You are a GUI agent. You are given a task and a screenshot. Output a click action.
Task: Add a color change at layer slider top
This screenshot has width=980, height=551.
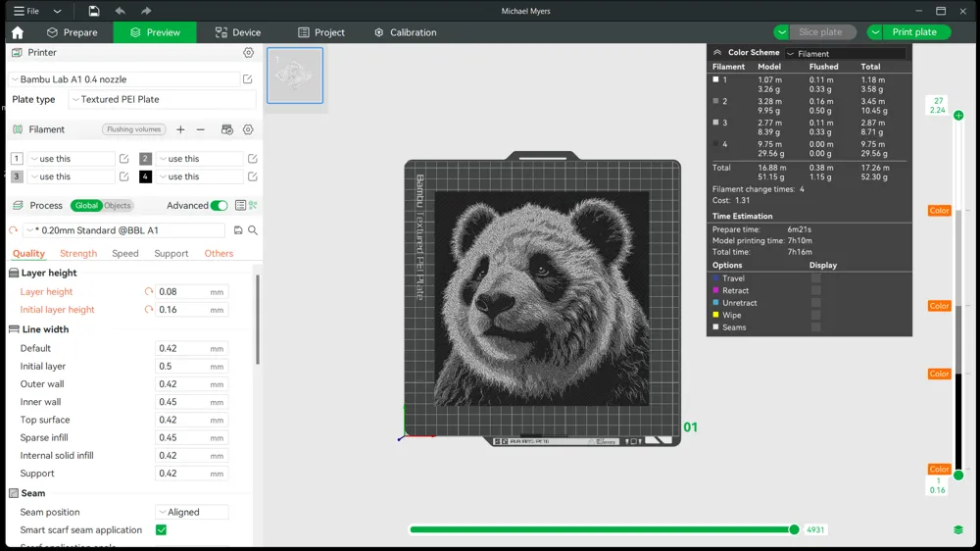click(958, 115)
